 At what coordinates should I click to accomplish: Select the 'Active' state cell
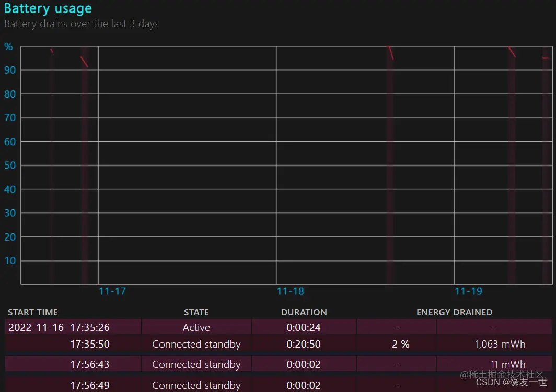(196, 327)
